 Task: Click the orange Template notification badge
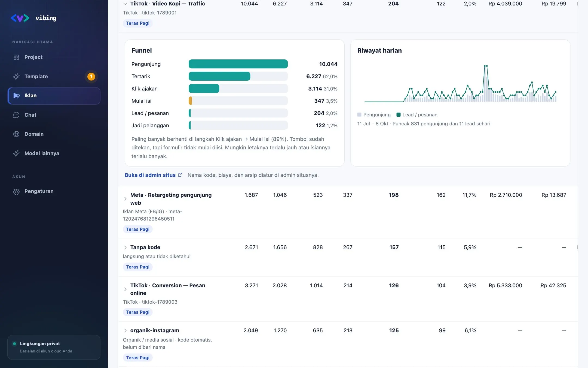pos(91,76)
